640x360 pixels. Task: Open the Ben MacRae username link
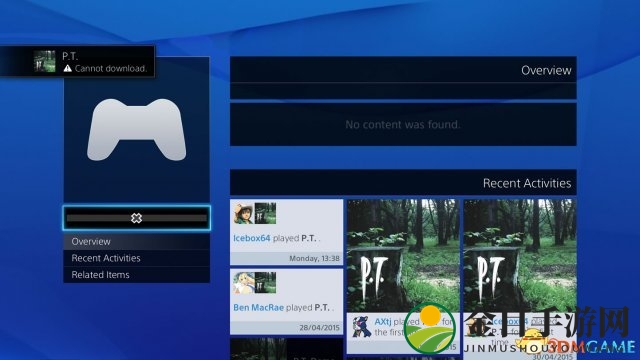click(258, 308)
